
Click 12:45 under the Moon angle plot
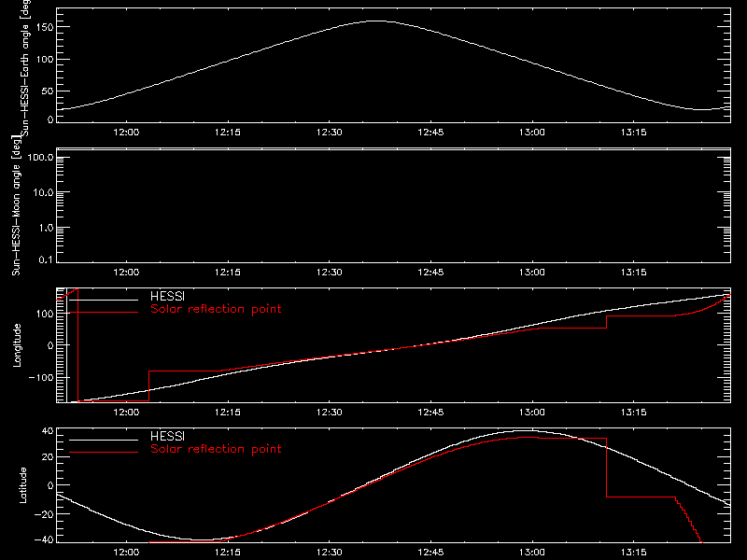pyautogui.click(x=430, y=272)
